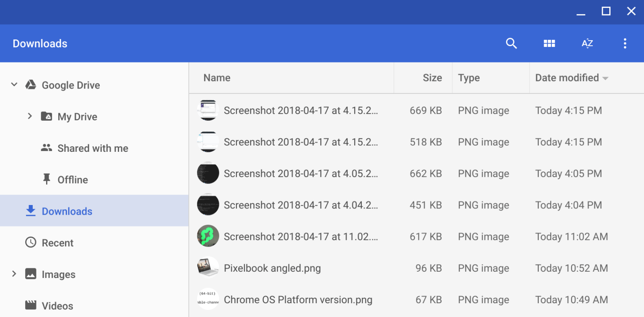Select the green 11.02 screenshot thumbnail

point(208,236)
